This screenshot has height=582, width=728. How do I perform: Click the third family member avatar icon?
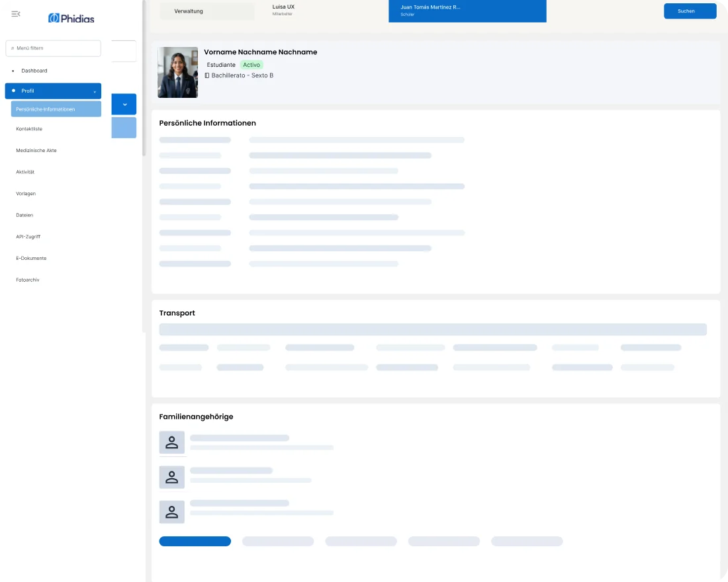(x=172, y=512)
